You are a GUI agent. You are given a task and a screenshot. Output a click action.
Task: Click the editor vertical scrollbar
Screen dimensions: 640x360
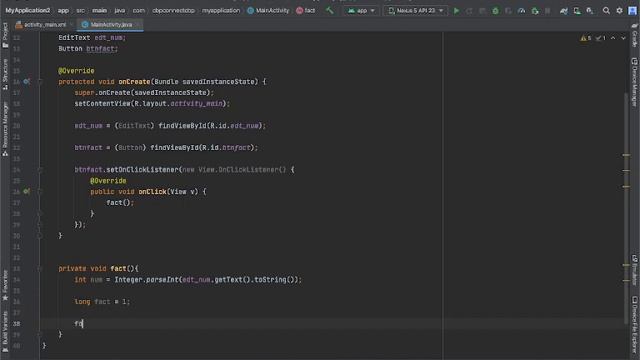point(626,208)
